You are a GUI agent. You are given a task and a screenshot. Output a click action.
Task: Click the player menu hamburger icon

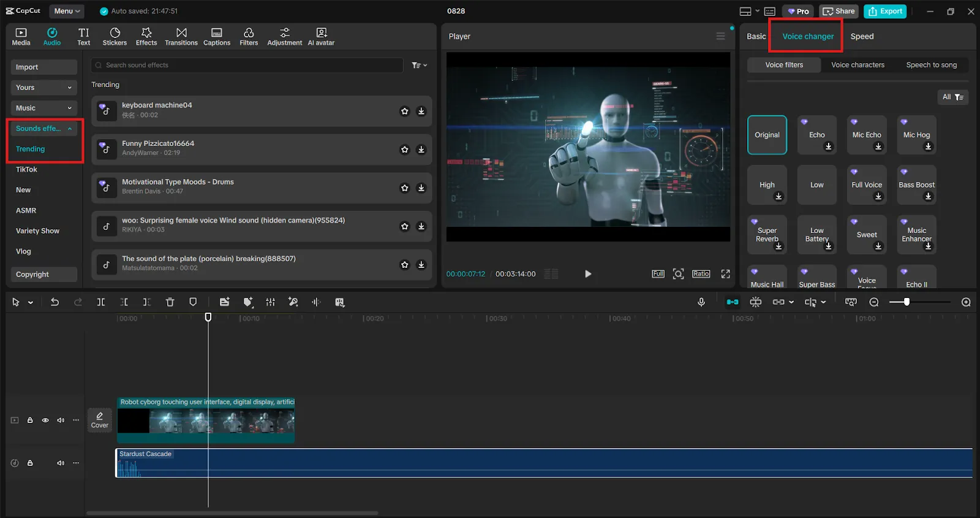click(x=720, y=36)
